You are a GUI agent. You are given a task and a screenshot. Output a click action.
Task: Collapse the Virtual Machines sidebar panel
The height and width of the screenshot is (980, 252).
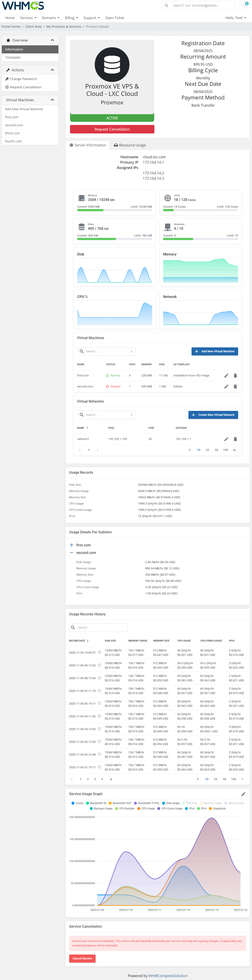[52, 100]
